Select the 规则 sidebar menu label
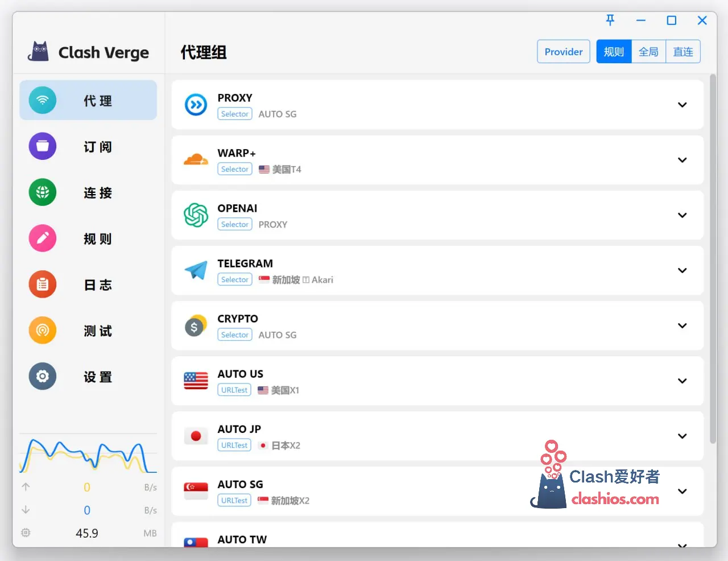728x561 pixels. click(x=98, y=239)
